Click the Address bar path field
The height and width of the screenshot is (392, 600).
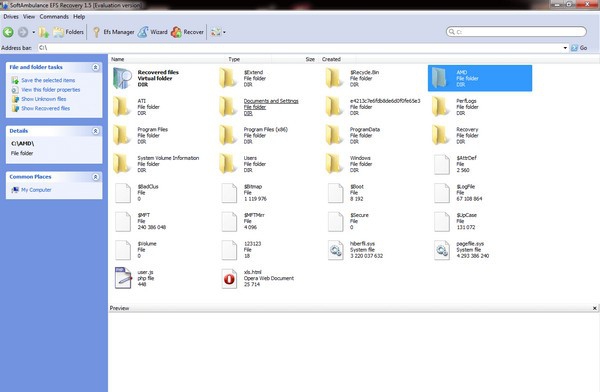[x=300, y=48]
